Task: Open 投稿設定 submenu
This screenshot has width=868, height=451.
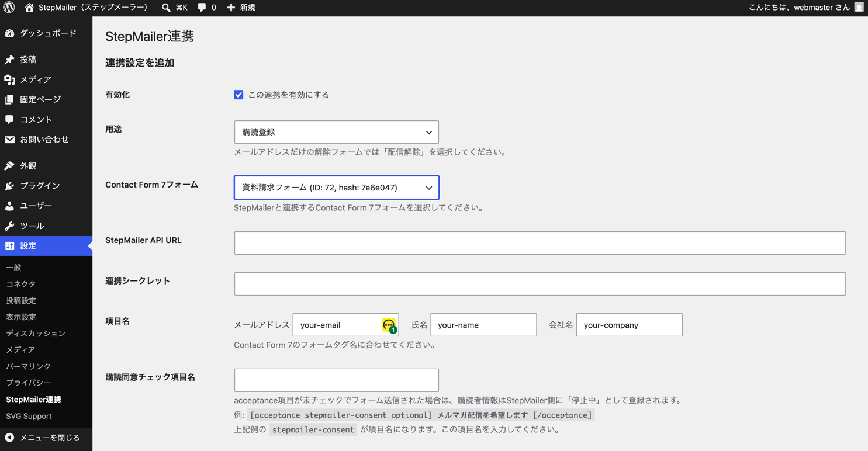Action: (21, 300)
